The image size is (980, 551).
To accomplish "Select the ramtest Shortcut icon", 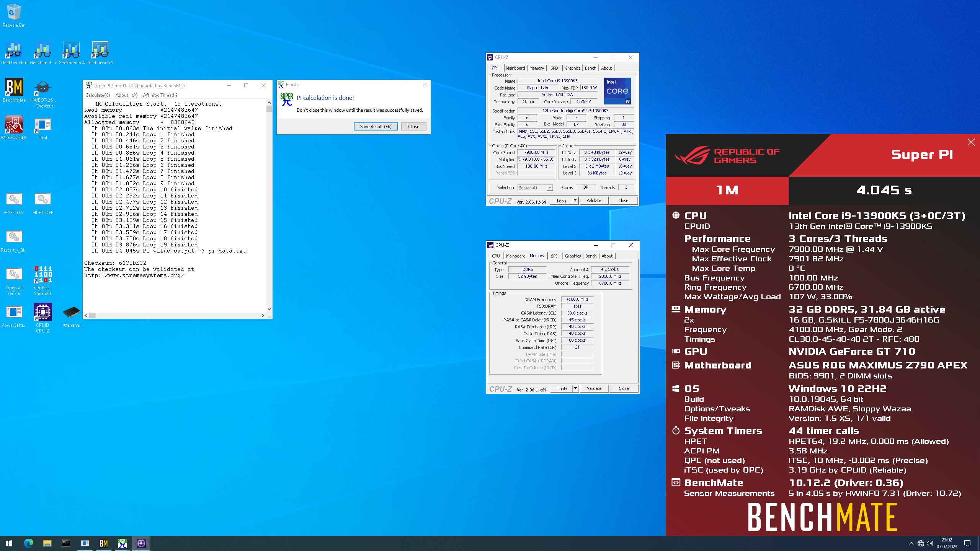I will pos(43,281).
